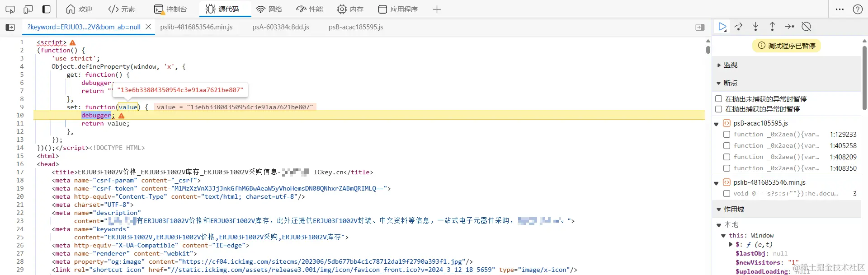Screen dimensions: 868x275
Task: Open the 性能 performance tab
Action: [x=310, y=9]
